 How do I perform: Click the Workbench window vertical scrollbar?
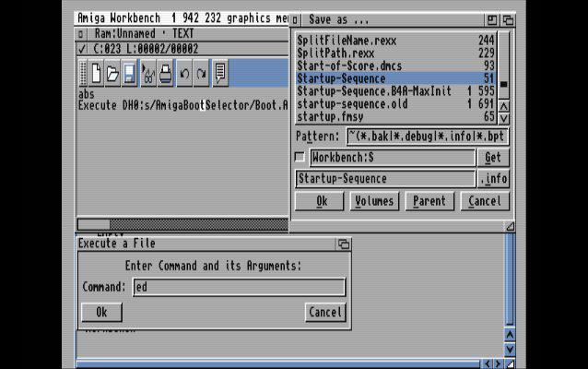[510, 280]
